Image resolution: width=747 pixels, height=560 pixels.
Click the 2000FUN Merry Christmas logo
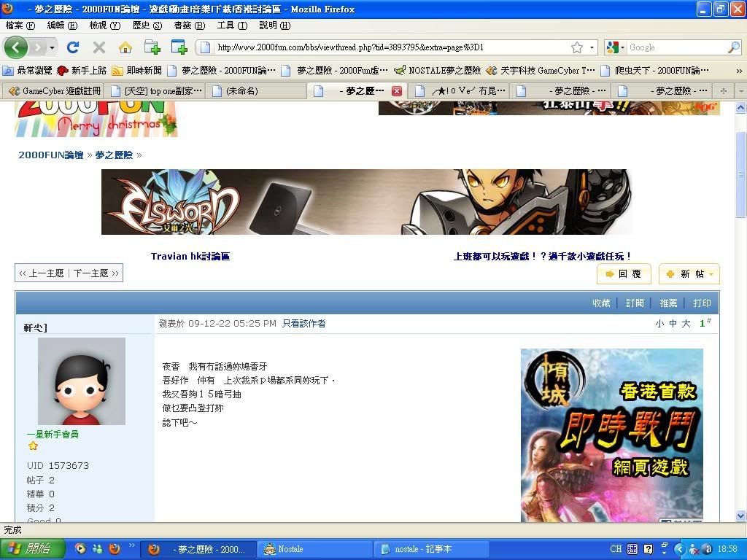pos(96,119)
